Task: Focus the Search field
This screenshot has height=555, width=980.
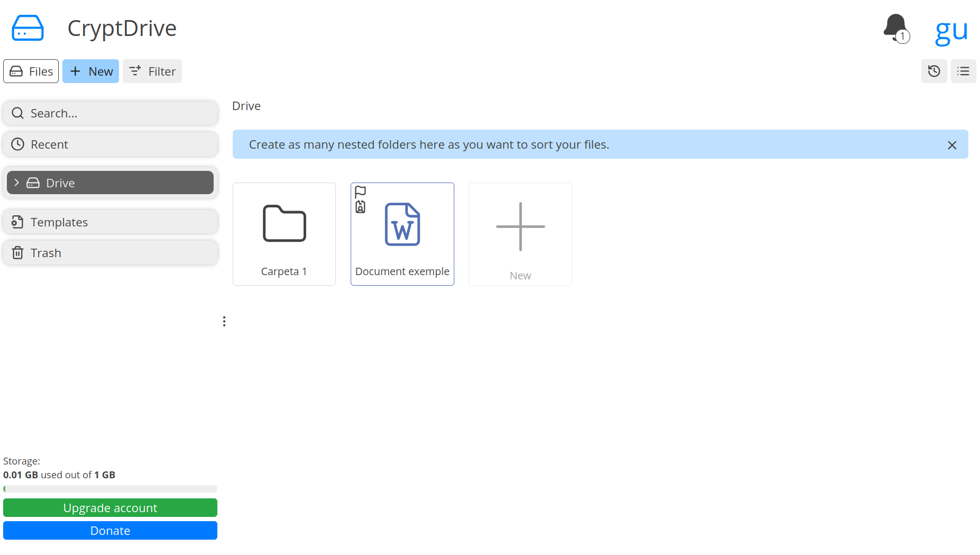Action: [x=111, y=113]
